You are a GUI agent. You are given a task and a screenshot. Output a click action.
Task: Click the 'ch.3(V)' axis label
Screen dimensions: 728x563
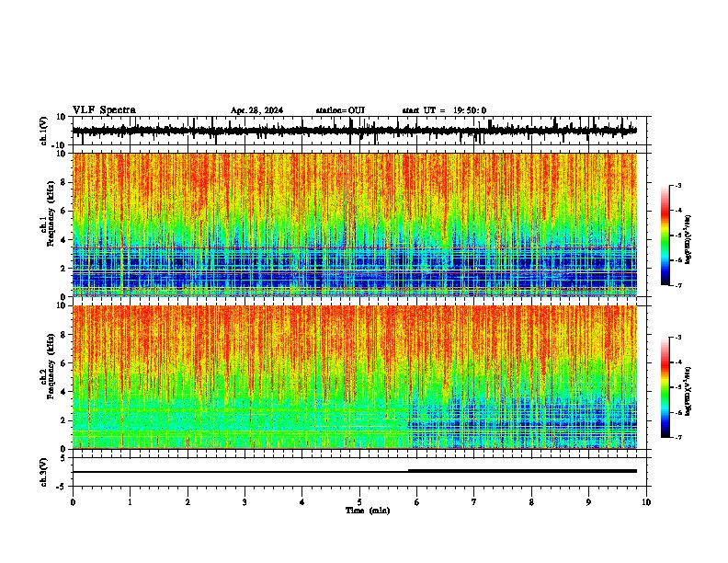pyautogui.click(x=44, y=472)
